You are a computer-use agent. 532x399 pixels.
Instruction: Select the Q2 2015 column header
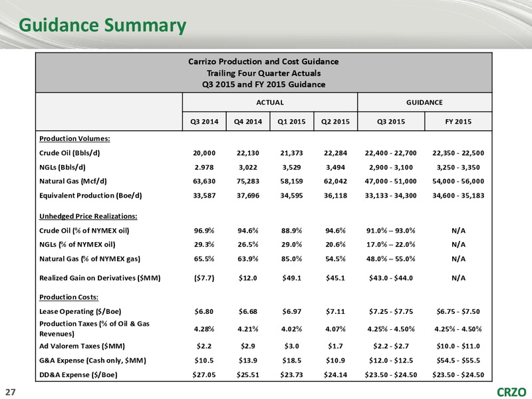tap(336, 122)
